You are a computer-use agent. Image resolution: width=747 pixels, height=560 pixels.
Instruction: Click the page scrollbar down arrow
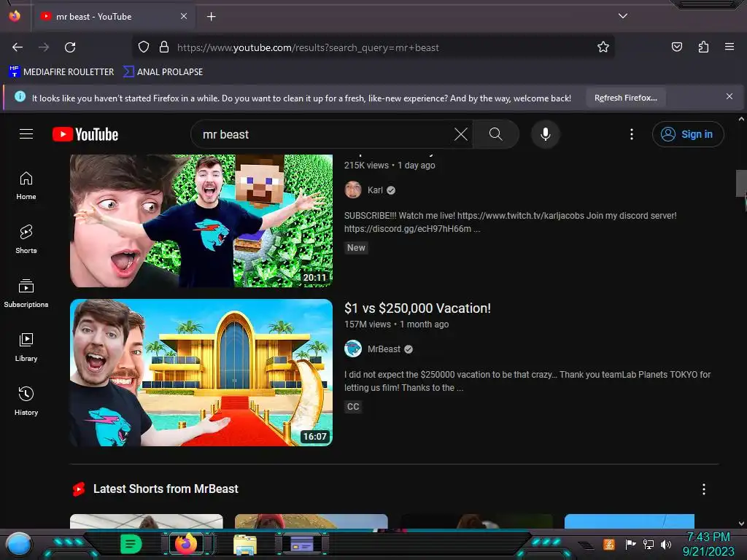(x=741, y=524)
